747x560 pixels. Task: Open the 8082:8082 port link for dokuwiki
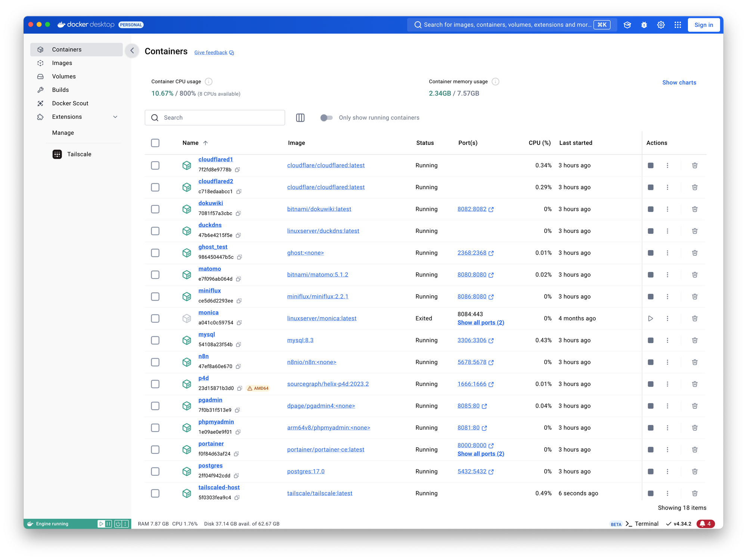[x=475, y=209]
